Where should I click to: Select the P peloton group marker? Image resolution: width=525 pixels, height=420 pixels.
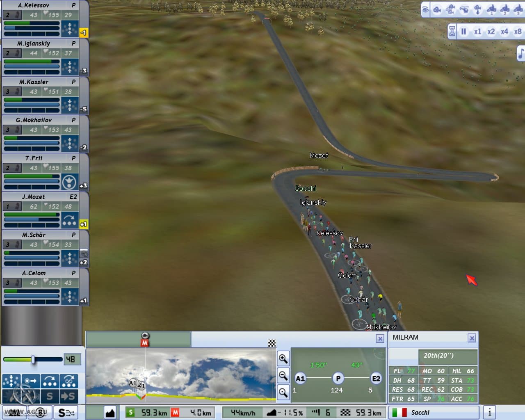338,378
